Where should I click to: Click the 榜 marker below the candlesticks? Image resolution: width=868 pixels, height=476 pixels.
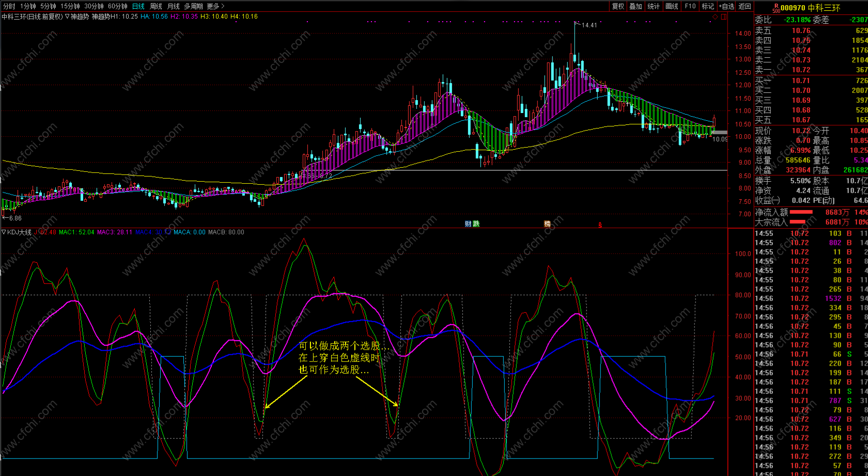547,224
